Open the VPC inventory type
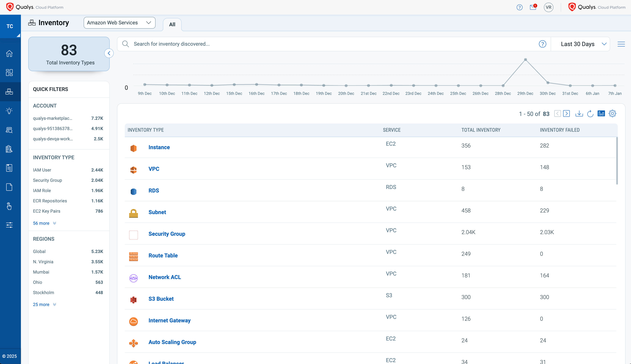Image resolution: width=631 pixels, height=364 pixels. click(154, 169)
